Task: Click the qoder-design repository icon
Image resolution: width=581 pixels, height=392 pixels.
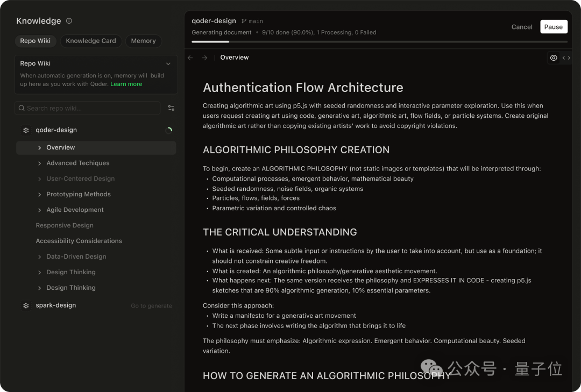Action: [x=26, y=130]
